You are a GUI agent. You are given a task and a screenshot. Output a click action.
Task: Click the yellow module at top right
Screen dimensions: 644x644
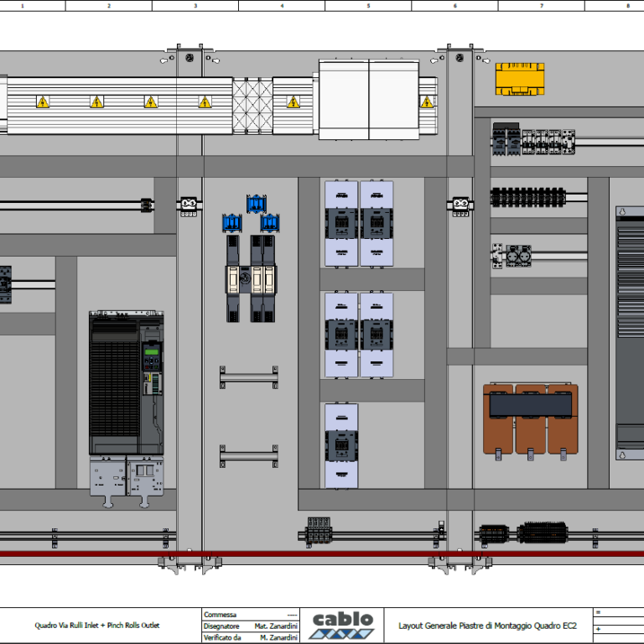(x=520, y=80)
